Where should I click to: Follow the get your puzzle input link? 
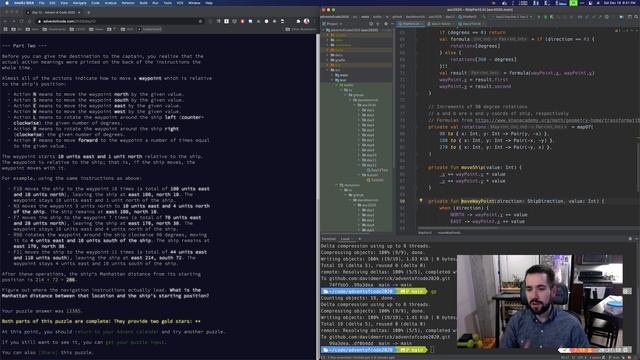click(x=136, y=342)
